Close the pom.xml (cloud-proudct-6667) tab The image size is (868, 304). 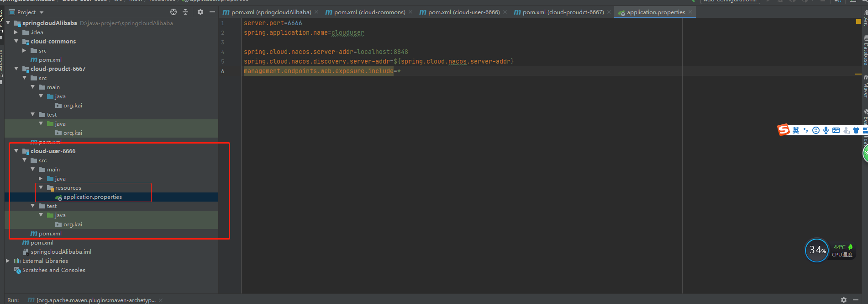[x=609, y=12]
